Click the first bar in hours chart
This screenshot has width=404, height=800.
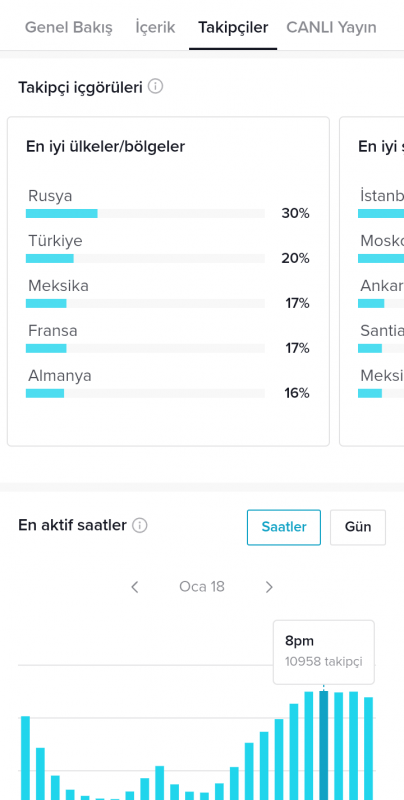[x=26, y=758]
